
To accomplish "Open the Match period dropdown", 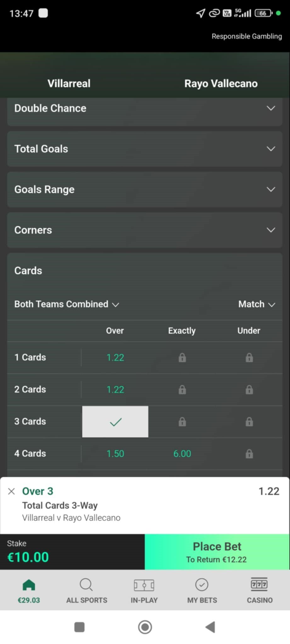I will coord(256,304).
